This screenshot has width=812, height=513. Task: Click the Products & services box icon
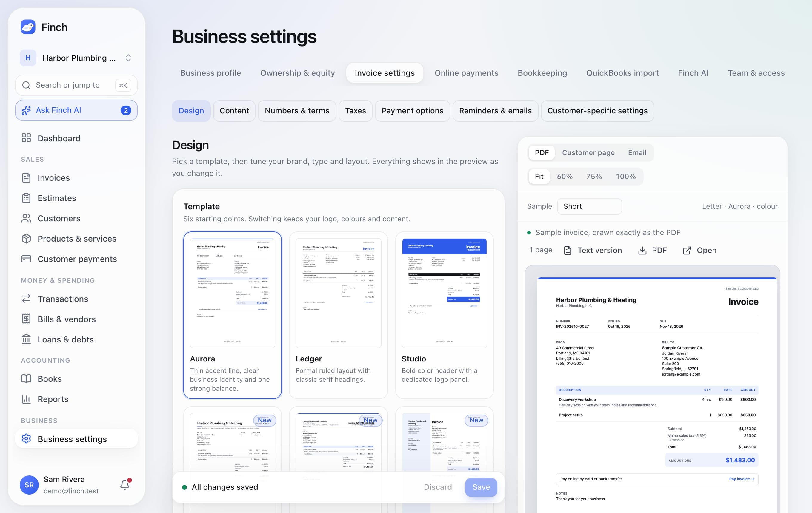point(26,239)
